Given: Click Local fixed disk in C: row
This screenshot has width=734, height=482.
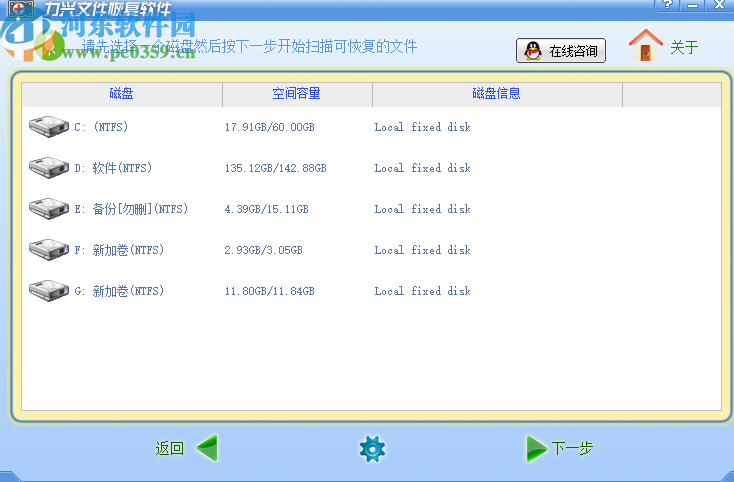Looking at the screenshot, I should tap(422, 127).
